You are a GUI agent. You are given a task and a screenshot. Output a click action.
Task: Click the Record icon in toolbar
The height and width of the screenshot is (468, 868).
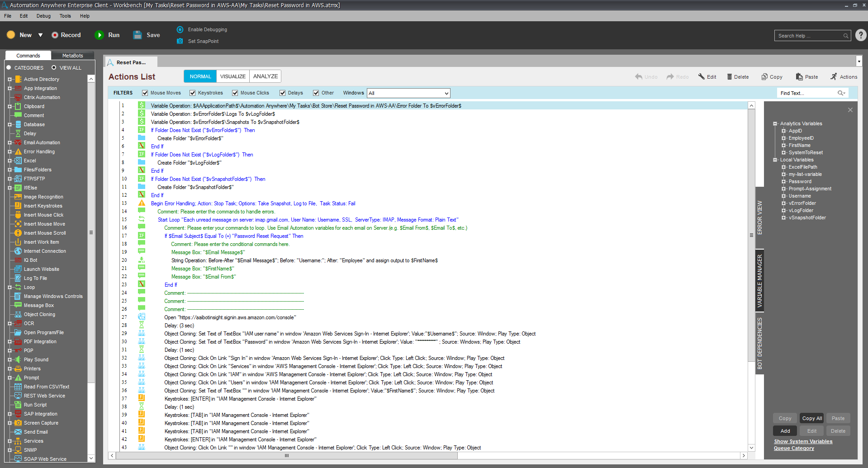tap(55, 35)
